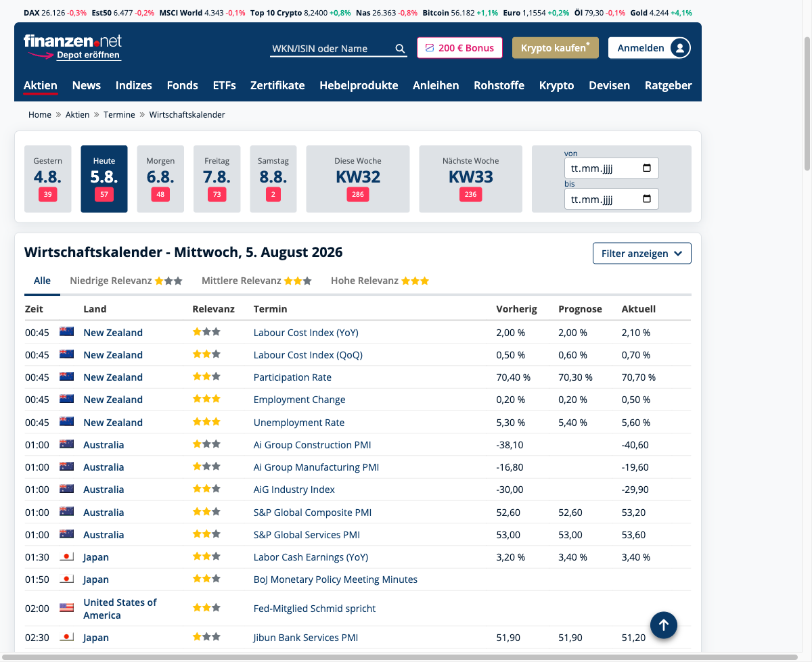This screenshot has width=812, height=662.
Task: Click the user profile icon beside Anmelden
Action: click(x=679, y=48)
